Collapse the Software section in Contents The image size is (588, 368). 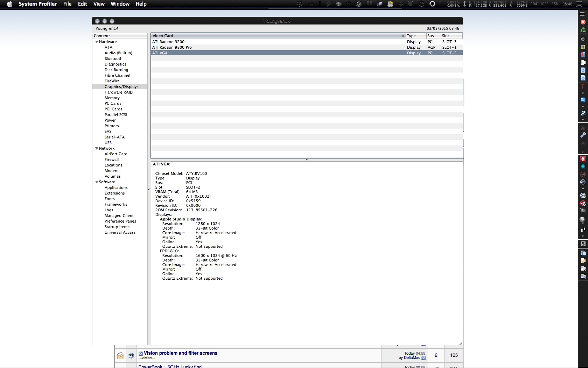[x=97, y=182]
